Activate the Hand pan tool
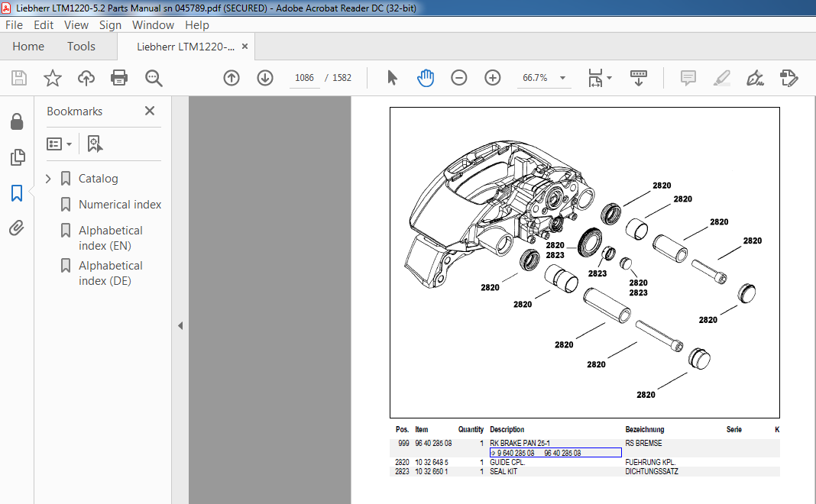816x504 pixels. [x=426, y=78]
